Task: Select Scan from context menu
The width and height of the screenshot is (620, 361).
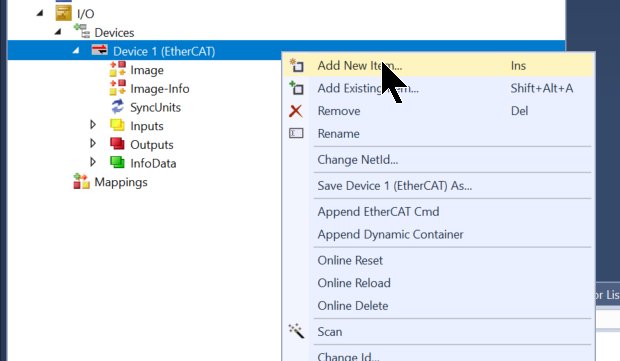Action: click(x=439, y=332)
